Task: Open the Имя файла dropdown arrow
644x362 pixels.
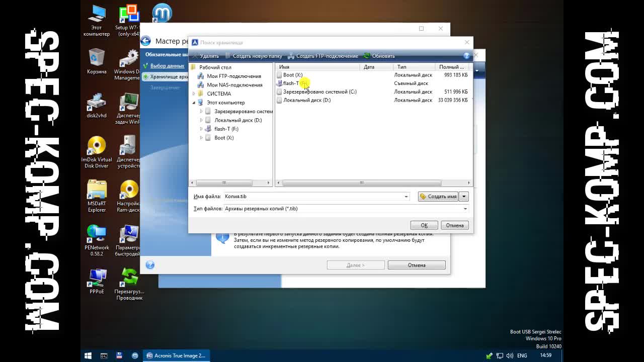Action: [406, 197]
